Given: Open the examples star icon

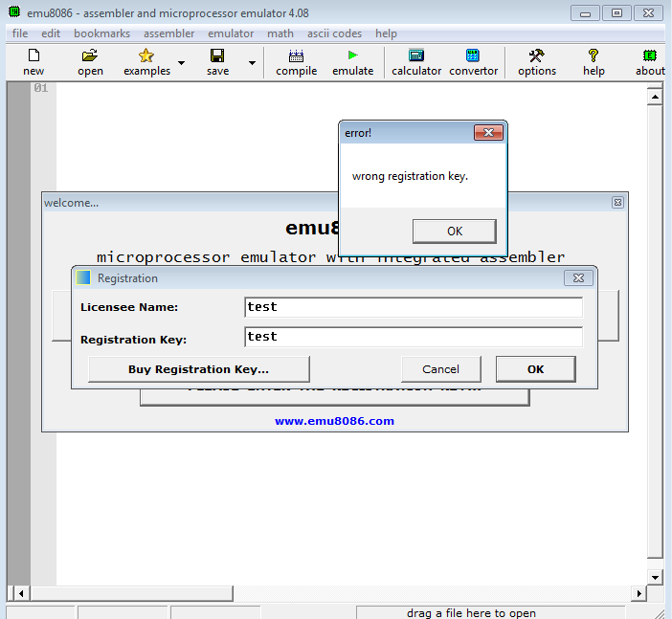Looking at the screenshot, I should (x=146, y=56).
